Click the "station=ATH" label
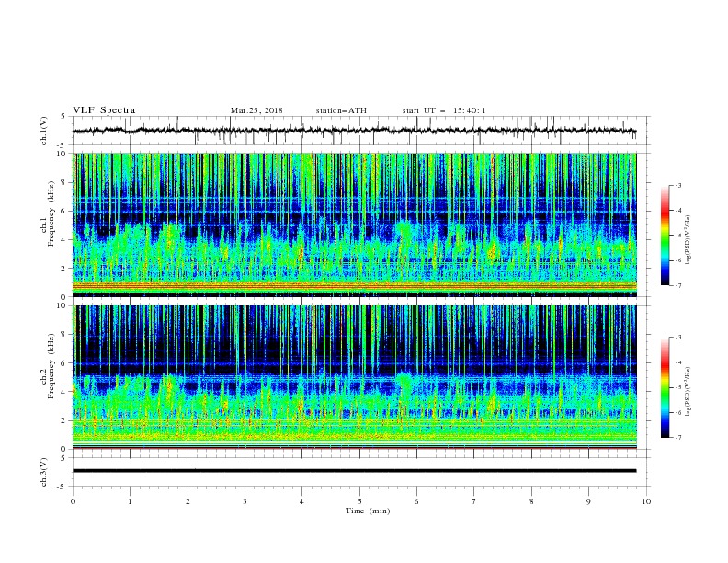 pyautogui.click(x=341, y=110)
